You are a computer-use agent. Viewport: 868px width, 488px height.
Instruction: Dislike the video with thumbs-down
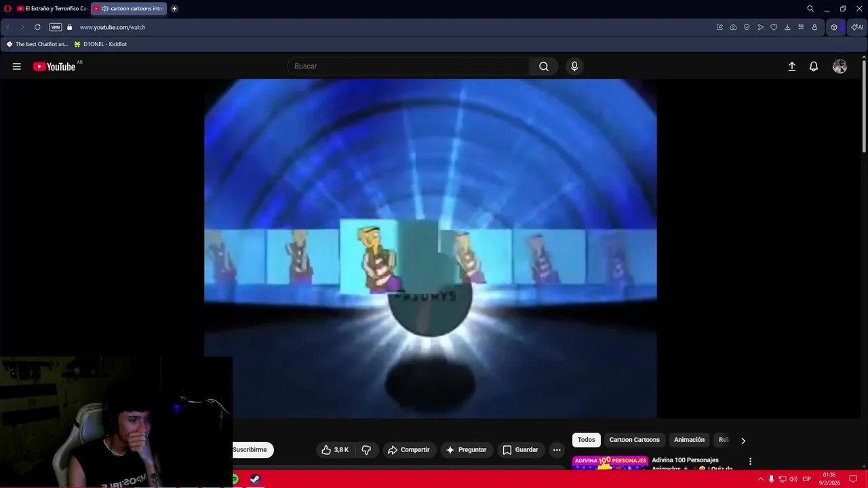pyautogui.click(x=366, y=449)
